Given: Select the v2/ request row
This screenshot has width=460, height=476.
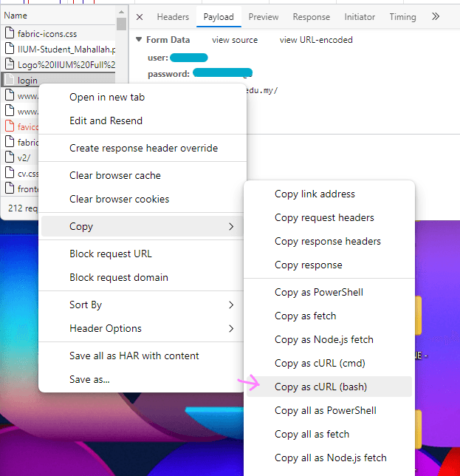Looking at the screenshot, I should click(20, 157).
